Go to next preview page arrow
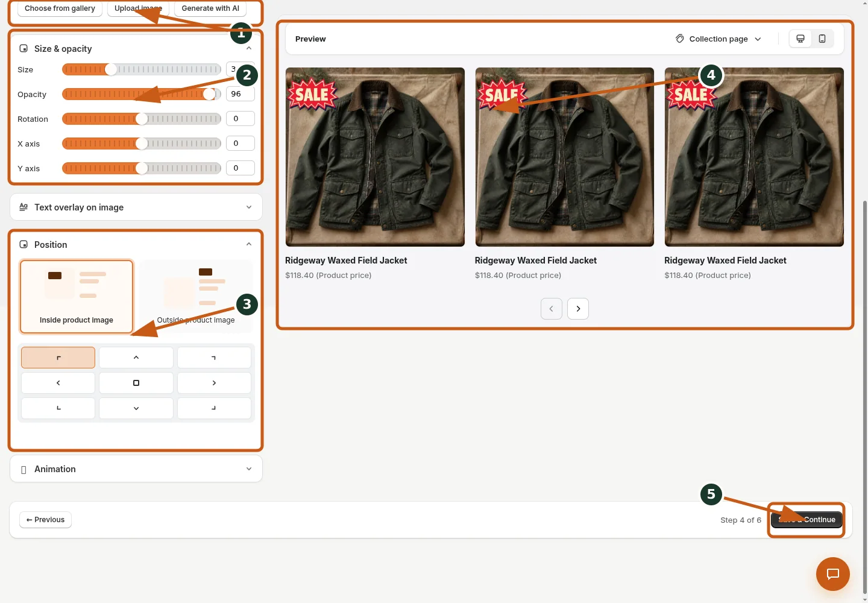The image size is (868, 603). click(578, 309)
